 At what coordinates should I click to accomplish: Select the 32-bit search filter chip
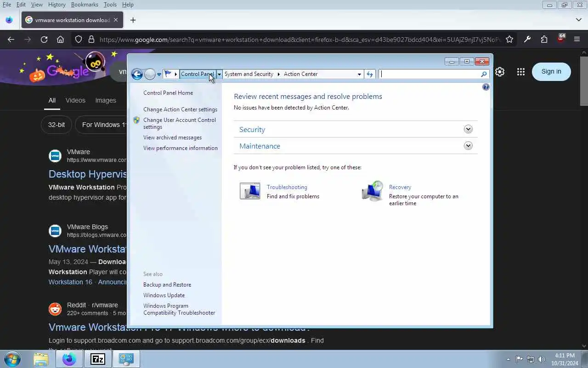tap(57, 125)
